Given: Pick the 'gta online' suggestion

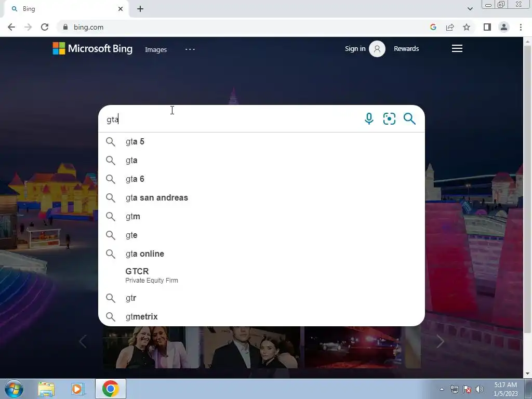Looking at the screenshot, I should pyautogui.click(x=261, y=254).
